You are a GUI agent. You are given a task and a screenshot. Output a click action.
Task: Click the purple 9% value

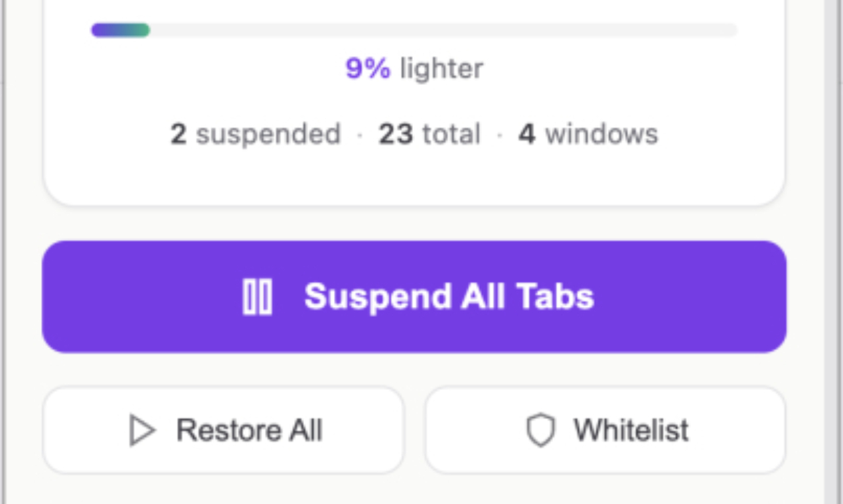coord(368,68)
